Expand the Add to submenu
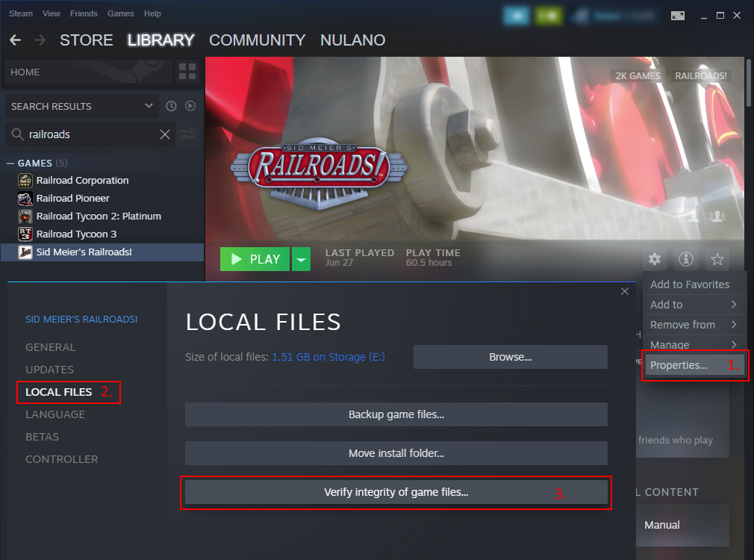This screenshot has height=560, width=754. coord(694,305)
